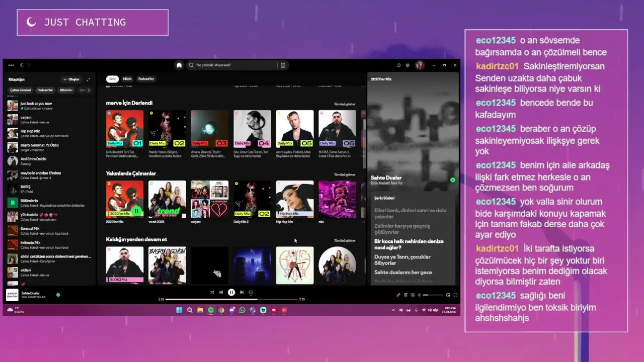Go back with the left arrow
644x362 pixels.
point(21,65)
